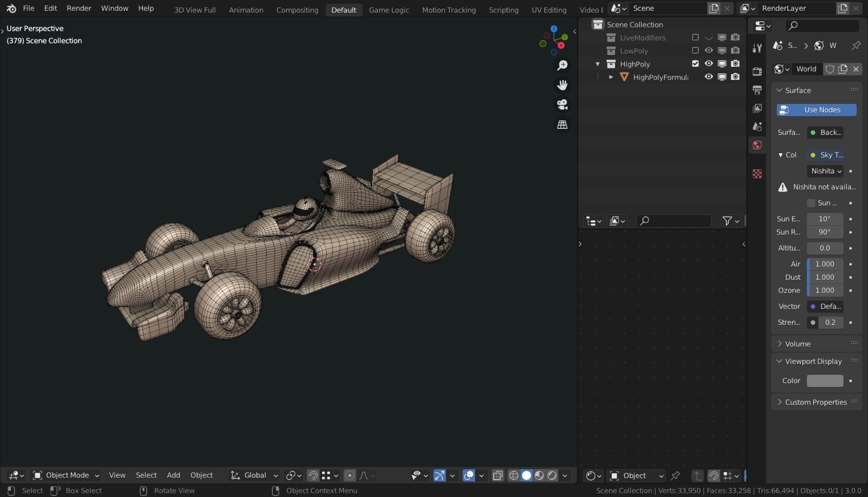The image size is (868, 497).
Task: Open viewport Add menu
Action: click(x=174, y=475)
